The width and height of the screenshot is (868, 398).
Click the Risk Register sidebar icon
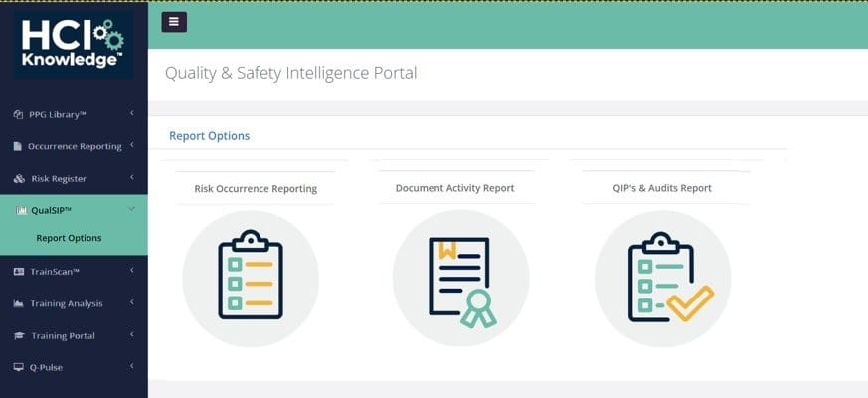(19, 178)
